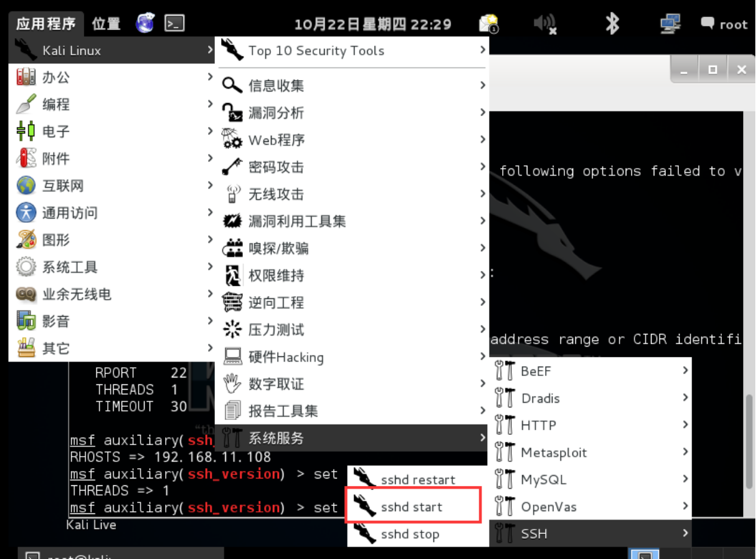The height and width of the screenshot is (559, 756).
Task: Expand the Dradis services submenu arrow
Action: point(685,397)
